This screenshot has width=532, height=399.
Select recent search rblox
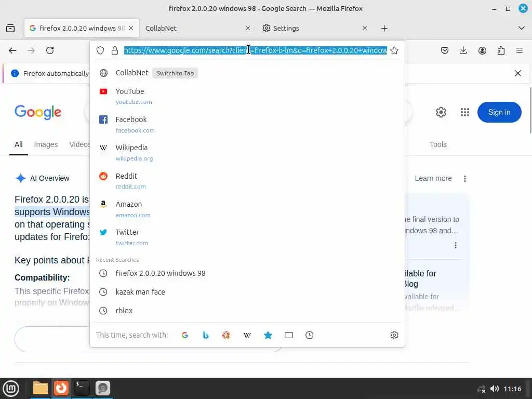(x=247, y=311)
